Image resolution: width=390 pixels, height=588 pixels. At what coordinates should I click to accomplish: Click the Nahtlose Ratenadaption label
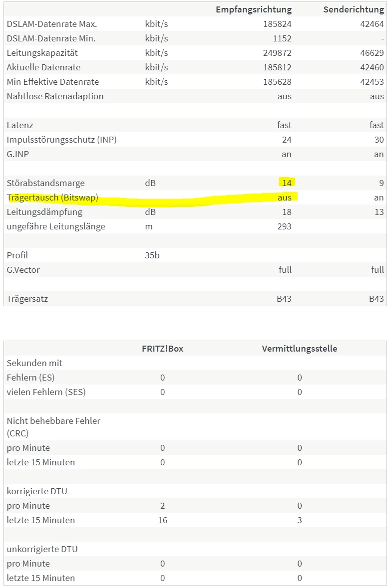(55, 96)
